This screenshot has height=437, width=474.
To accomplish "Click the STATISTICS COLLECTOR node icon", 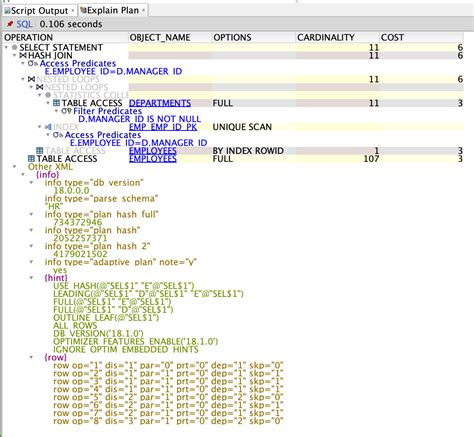I will pyautogui.click(x=48, y=95).
